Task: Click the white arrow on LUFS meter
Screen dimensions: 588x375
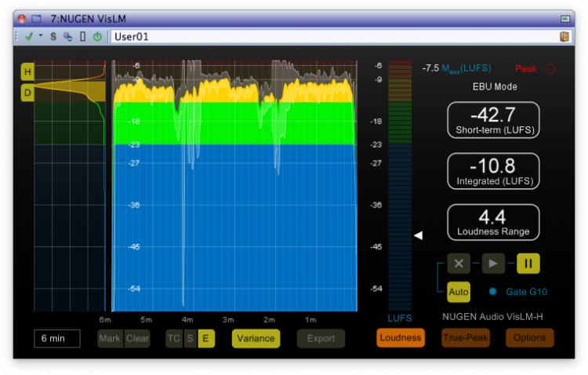Action: click(x=419, y=235)
